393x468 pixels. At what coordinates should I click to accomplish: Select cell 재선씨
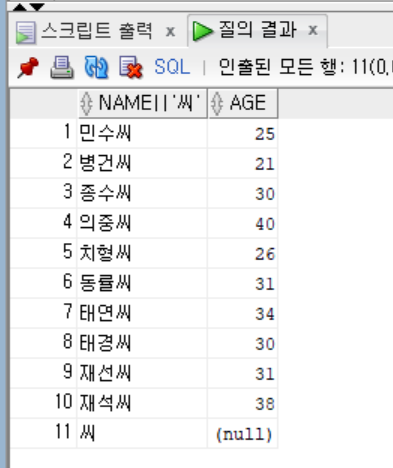click(x=142, y=373)
